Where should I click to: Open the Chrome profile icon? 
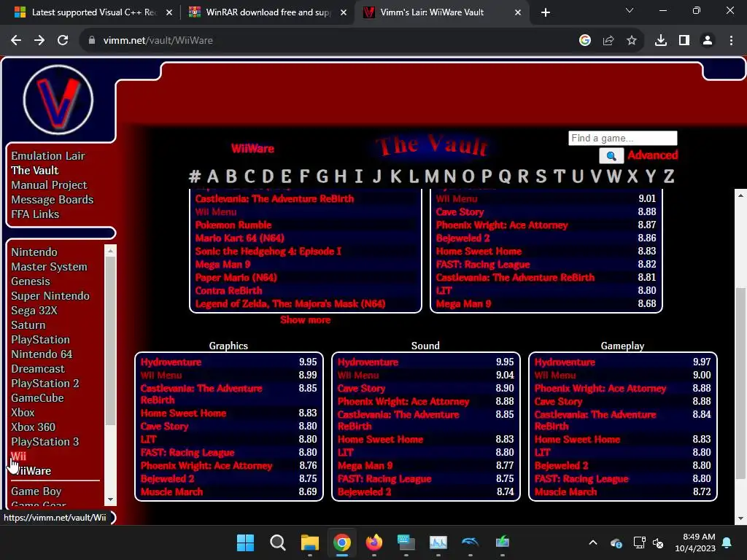tap(708, 41)
